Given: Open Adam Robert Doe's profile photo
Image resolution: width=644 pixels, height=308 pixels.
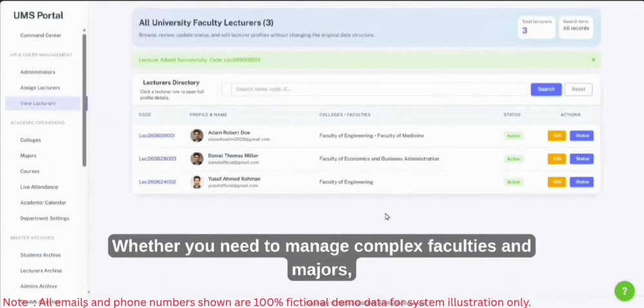Looking at the screenshot, I should (196, 135).
